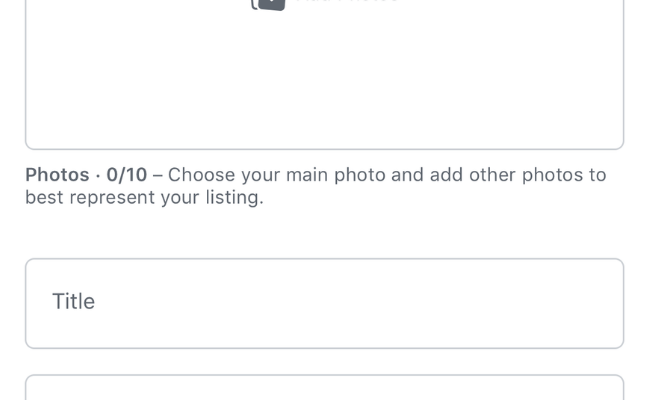Image resolution: width=650 pixels, height=400 pixels.
Task: Click the Add Photos icon
Action: tap(268, 3)
